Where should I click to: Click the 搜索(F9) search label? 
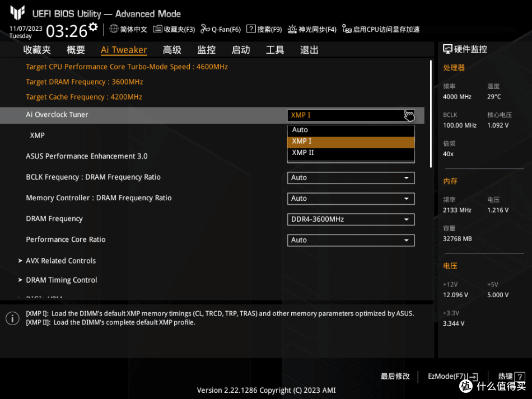[x=269, y=30]
